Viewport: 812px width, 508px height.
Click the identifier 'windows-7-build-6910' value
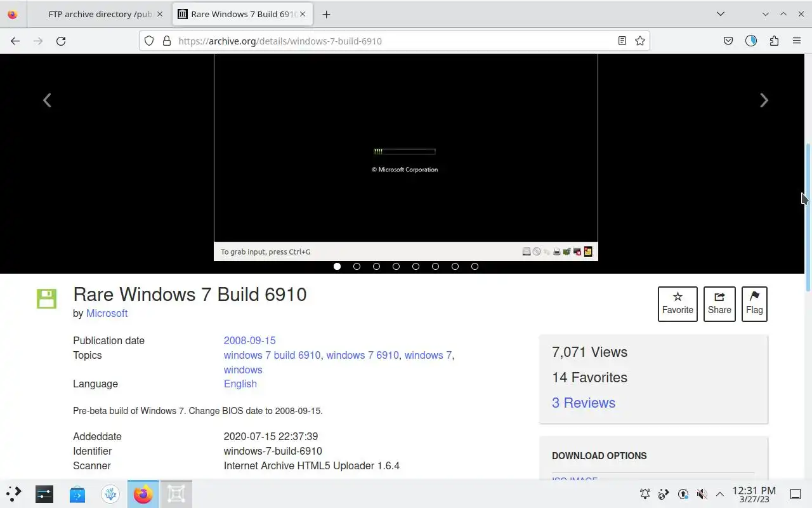(273, 451)
